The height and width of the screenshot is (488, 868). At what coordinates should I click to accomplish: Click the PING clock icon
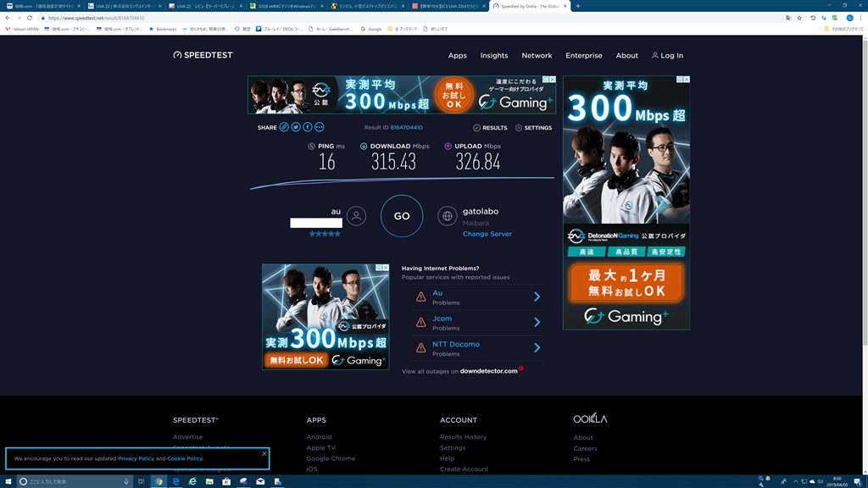click(x=311, y=146)
